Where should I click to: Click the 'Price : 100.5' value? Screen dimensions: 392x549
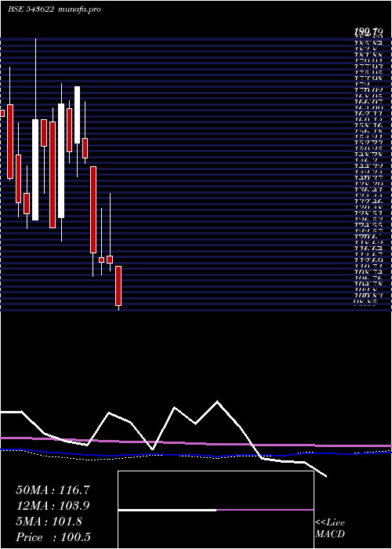tap(53, 537)
